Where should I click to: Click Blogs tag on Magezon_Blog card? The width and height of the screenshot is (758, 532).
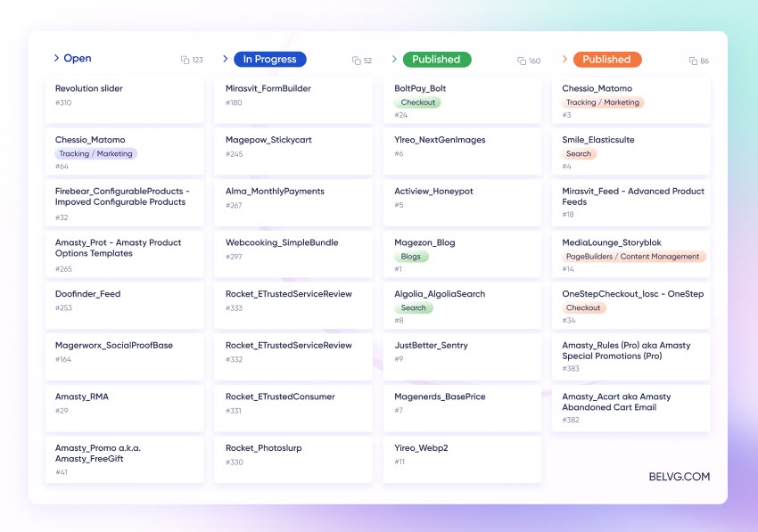(x=411, y=257)
